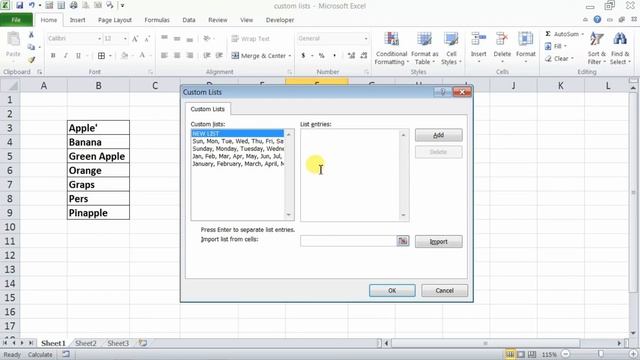Toggle Wrap Text
This screenshot has width=640, height=360.
click(x=251, y=39)
